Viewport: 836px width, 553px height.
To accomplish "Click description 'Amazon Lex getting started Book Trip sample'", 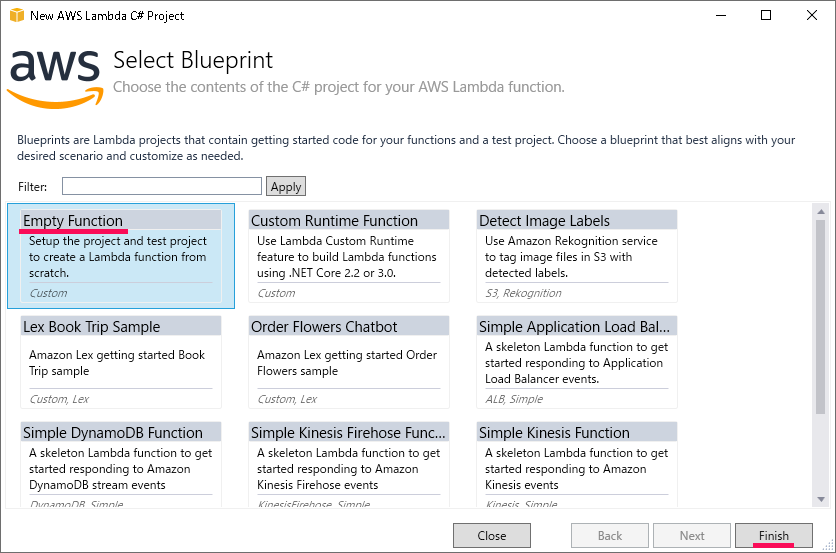I will pos(117,363).
